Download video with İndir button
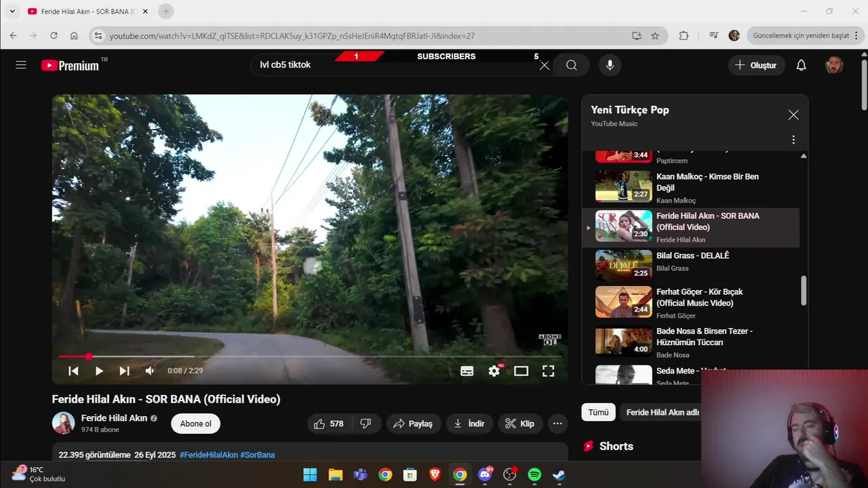Image resolution: width=868 pixels, height=488 pixels. [x=469, y=424]
